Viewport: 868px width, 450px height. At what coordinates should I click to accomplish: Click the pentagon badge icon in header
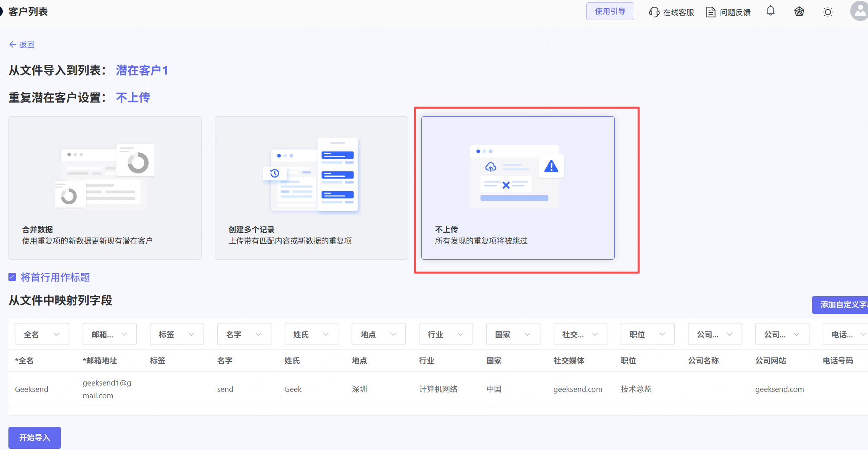799,12
